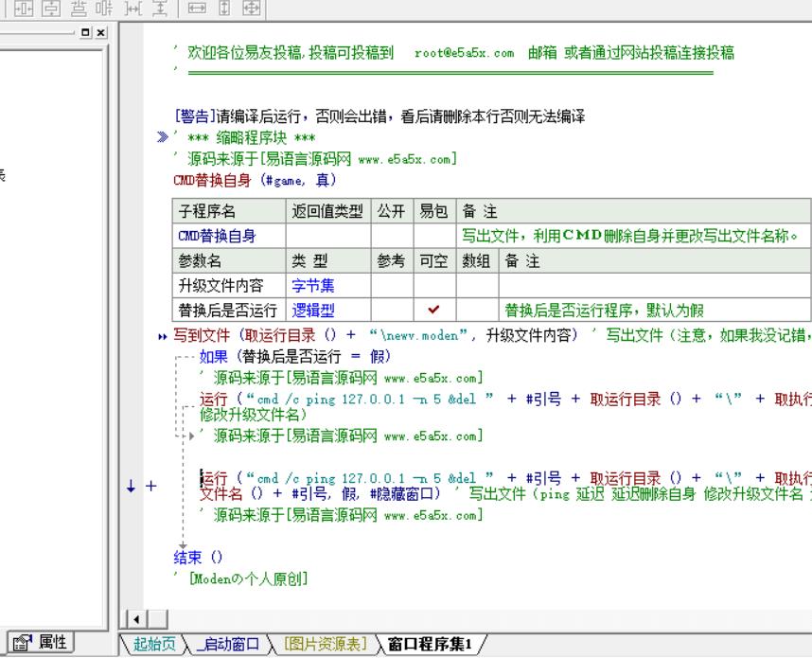
Task: Open the 起始页 tab
Action: coord(154,644)
